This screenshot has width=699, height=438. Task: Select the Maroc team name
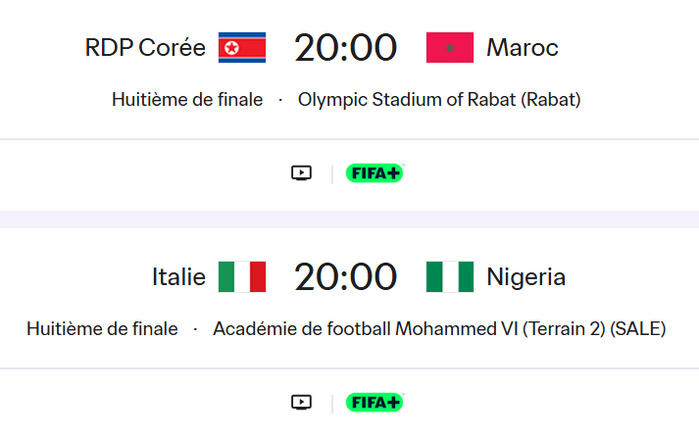[522, 48]
